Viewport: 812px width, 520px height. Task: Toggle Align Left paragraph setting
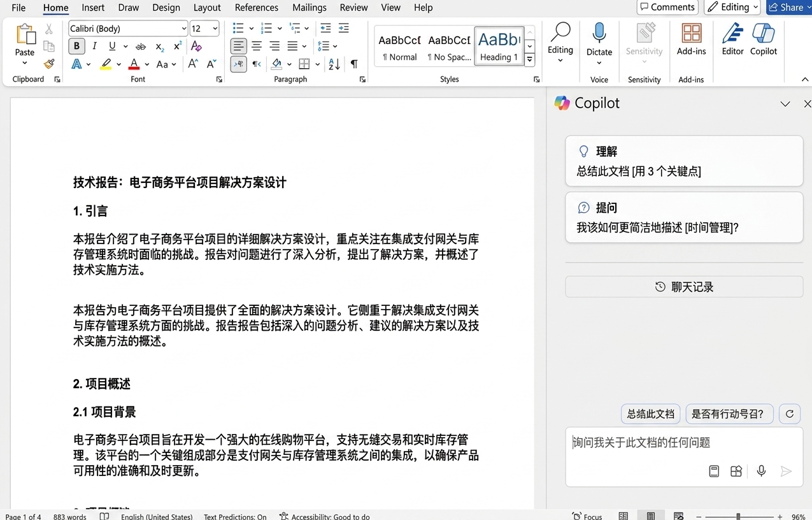tap(238, 46)
